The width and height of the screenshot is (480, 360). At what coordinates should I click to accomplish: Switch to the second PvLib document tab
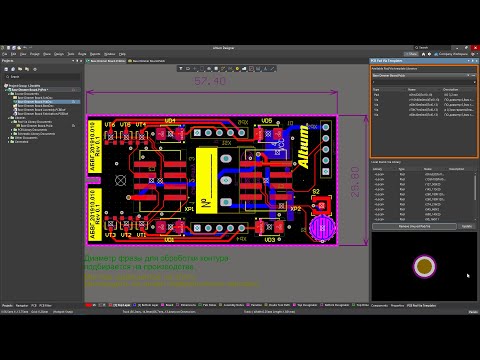[147, 61]
